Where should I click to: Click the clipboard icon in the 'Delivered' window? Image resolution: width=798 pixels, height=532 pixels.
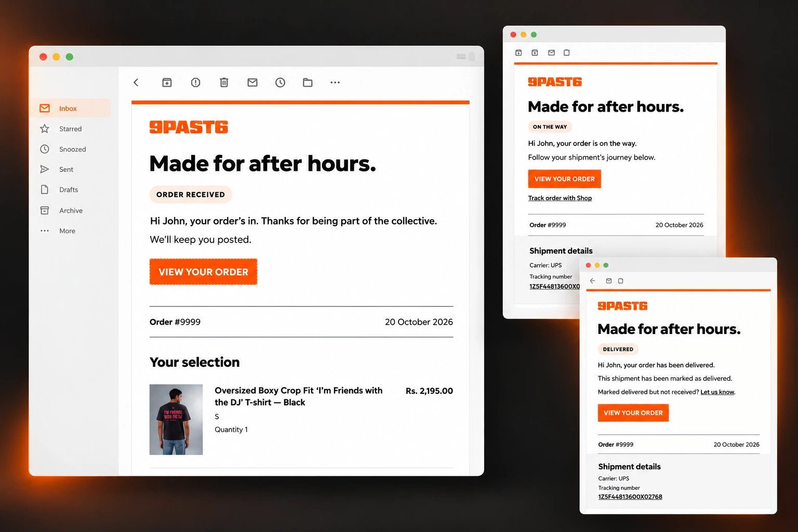click(x=621, y=281)
